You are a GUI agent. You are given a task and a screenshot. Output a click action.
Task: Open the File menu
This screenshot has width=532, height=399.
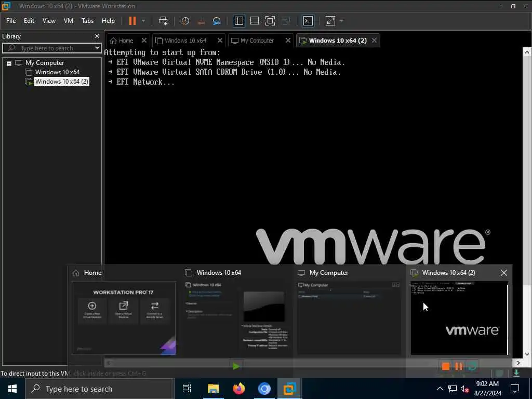(x=11, y=21)
